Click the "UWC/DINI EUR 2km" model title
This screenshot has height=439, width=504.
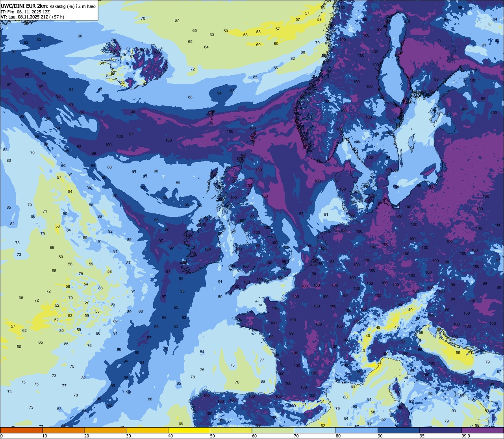click(24, 6)
